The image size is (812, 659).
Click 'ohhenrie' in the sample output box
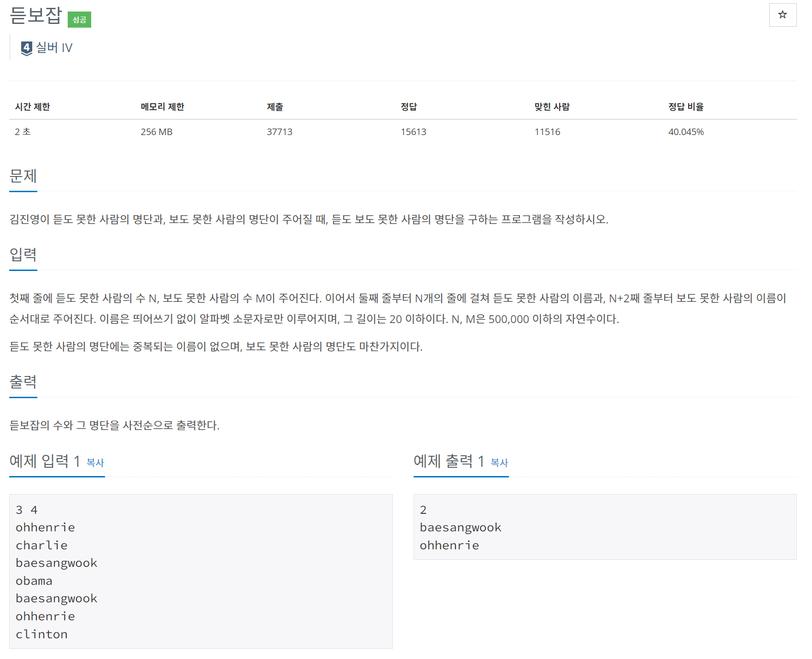click(450, 546)
